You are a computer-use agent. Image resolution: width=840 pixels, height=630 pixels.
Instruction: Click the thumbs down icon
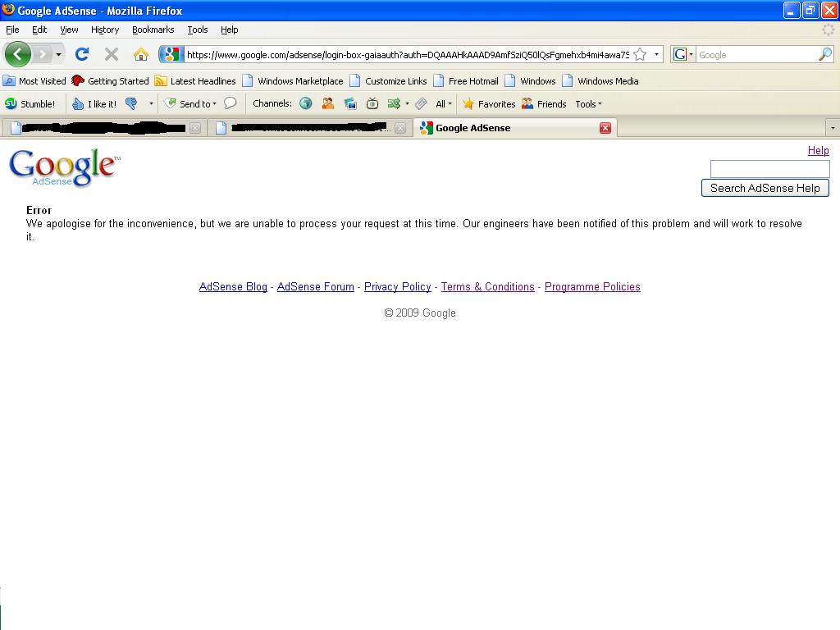tap(131, 104)
